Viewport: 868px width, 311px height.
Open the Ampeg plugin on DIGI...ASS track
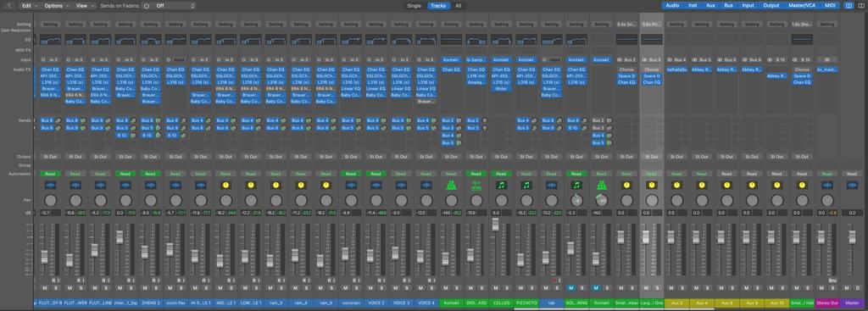(476, 82)
